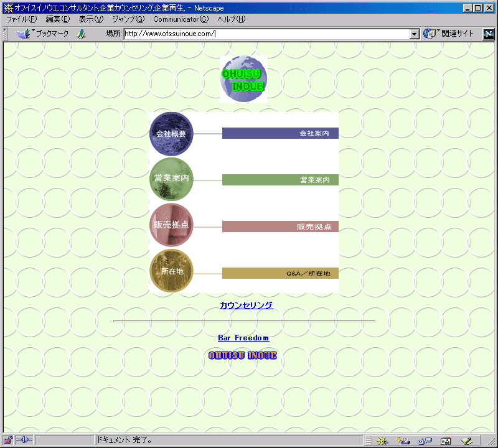The width and height of the screenshot is (498, 448).
Task: Open the 営業案内 green bar link
Action: (x=280, y=180)
